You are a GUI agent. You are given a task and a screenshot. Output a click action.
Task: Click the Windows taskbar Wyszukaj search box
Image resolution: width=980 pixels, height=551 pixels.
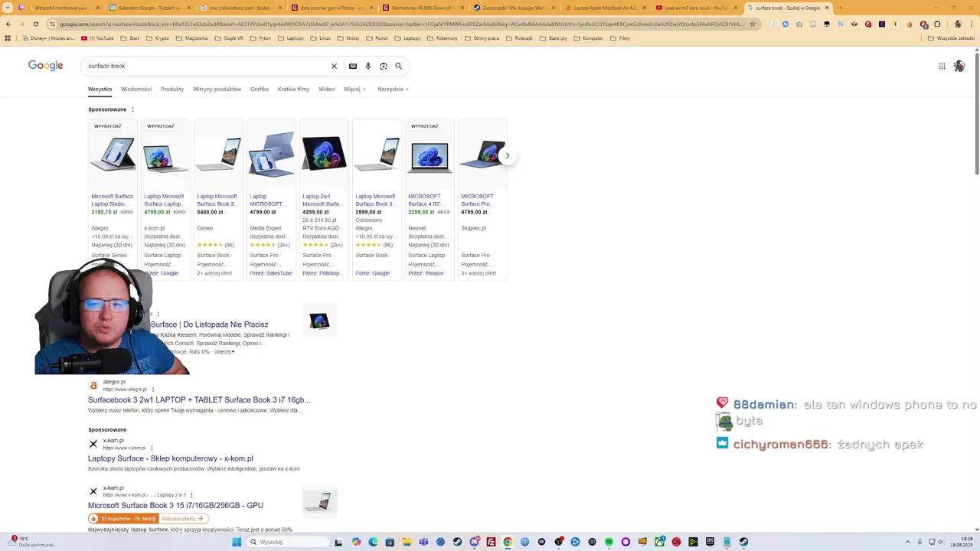(x=289, y=542)
